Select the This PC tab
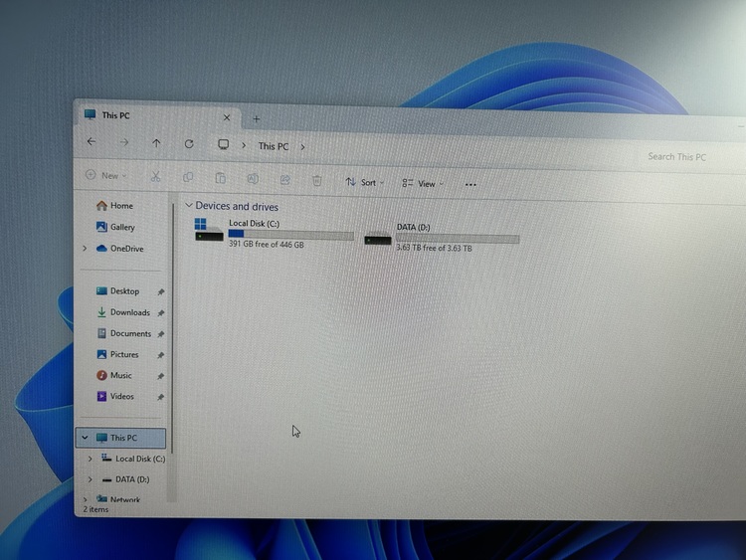This screenshot has height=560, width=746. tap(157, 116)
